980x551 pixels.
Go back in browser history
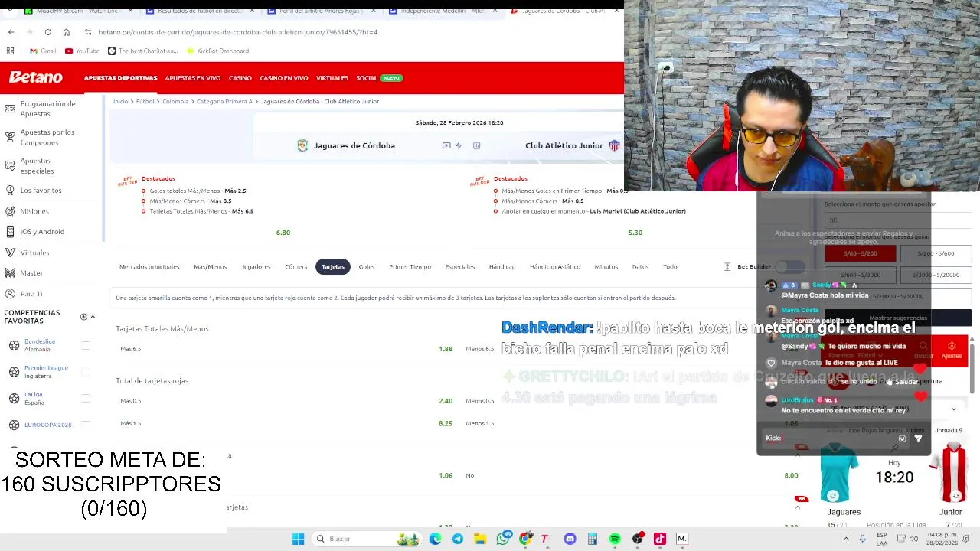click(x=11, y=32)
